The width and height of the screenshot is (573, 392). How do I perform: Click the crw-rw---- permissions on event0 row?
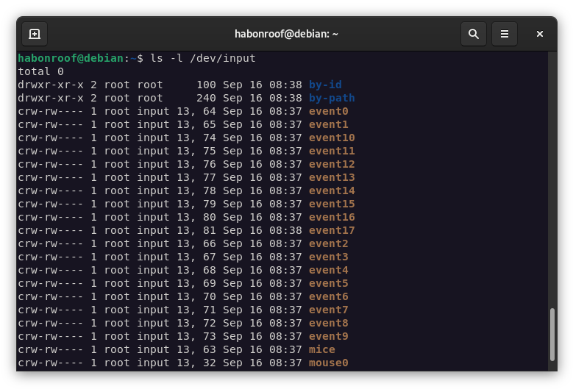click(51, 111)
